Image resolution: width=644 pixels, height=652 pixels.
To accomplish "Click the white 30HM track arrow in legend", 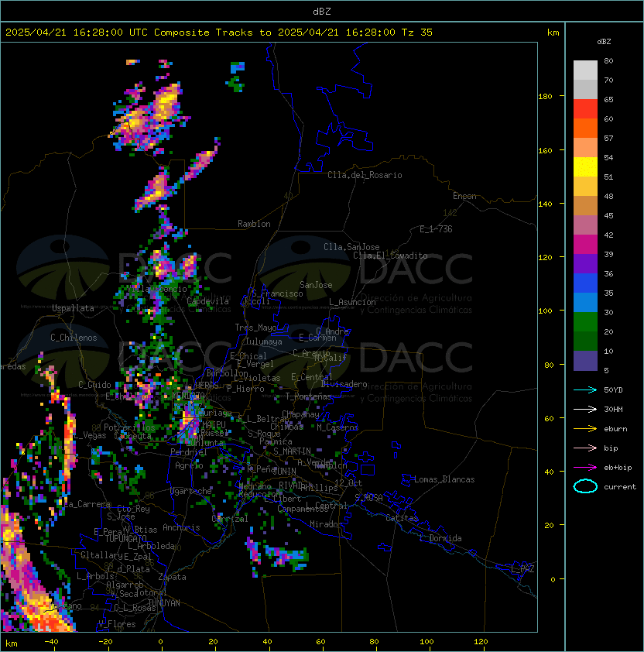I will point(585,409).
